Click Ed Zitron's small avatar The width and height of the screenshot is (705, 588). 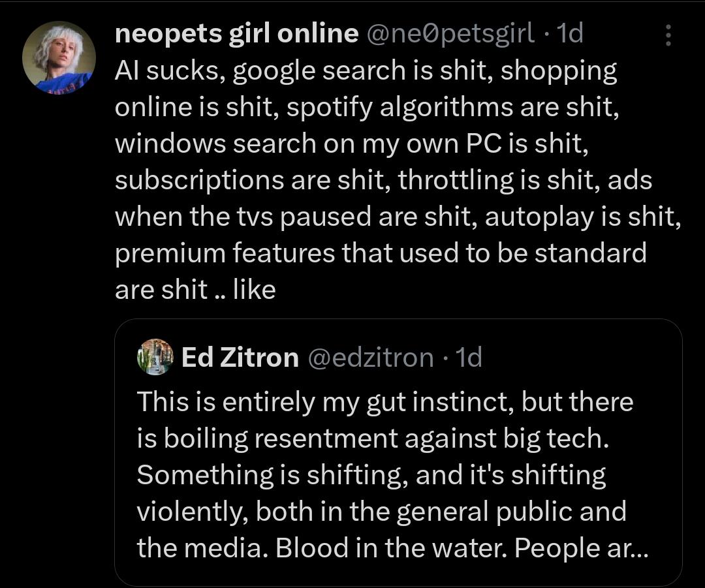[155, 357]
